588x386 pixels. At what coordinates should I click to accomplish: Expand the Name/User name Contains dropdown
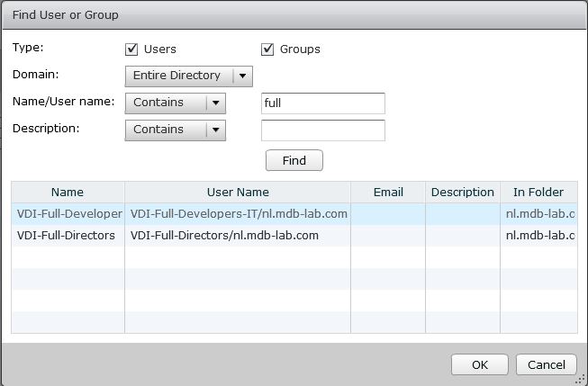pyautogui.click(x=175, y=103)
